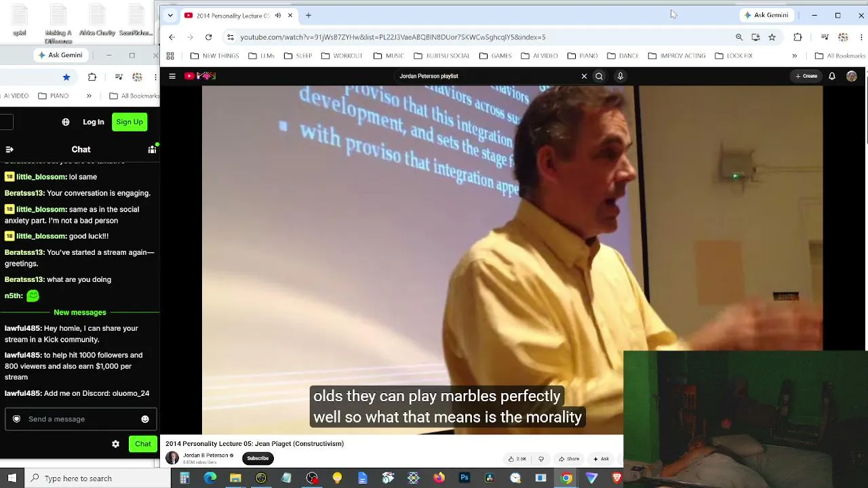Open a new tab in front Chrome window
This screenshot has width=868, height=488.
(309, 15)
